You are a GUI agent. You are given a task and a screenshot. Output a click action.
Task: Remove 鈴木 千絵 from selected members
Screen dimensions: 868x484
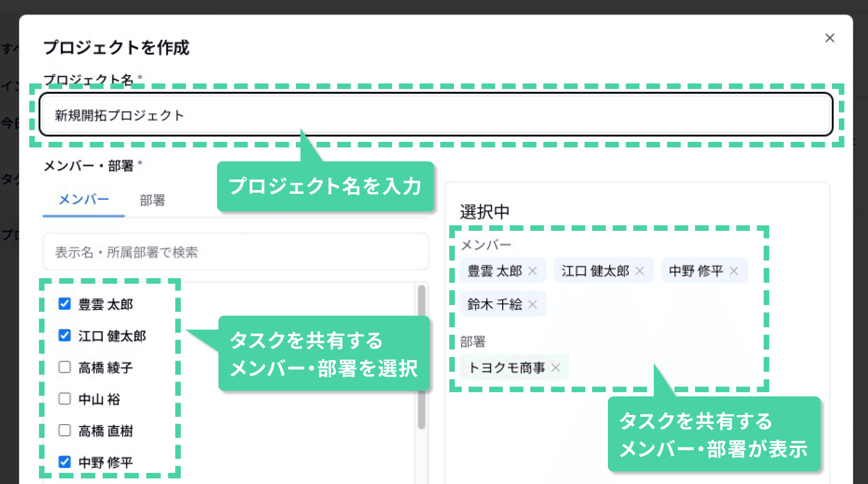pos(533,304)
